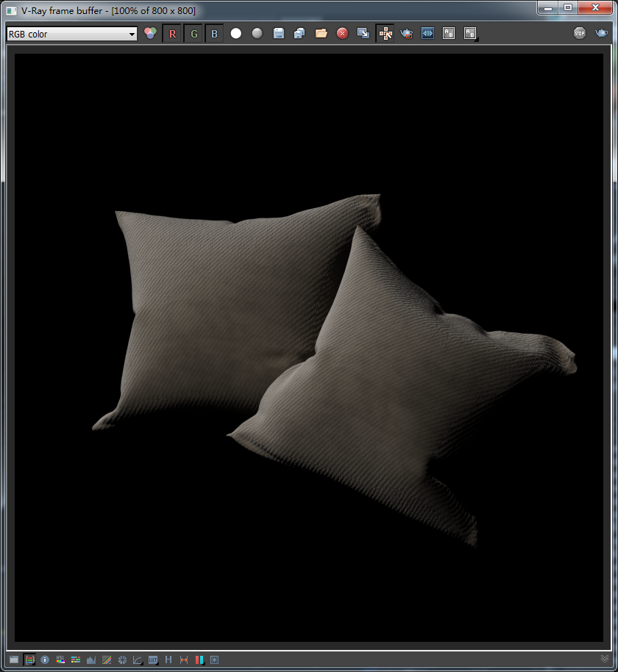
Task: Show pixel information with the info icon
Action: (x=45, y=660)
